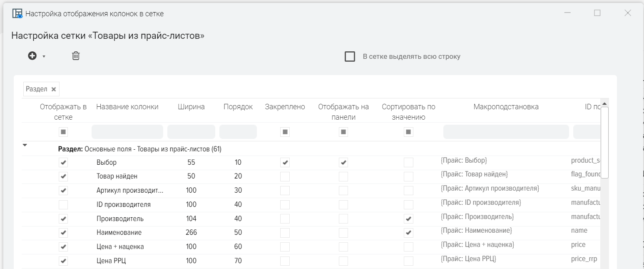Click the Название колонки filter field

(x=127, y=132)
